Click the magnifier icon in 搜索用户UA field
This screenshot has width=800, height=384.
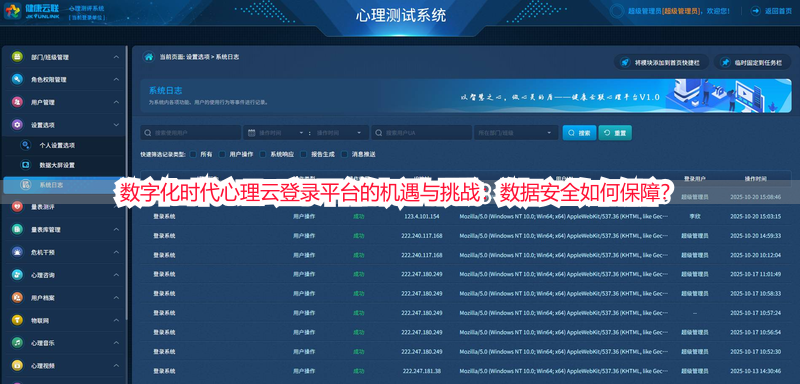(379, 133)
